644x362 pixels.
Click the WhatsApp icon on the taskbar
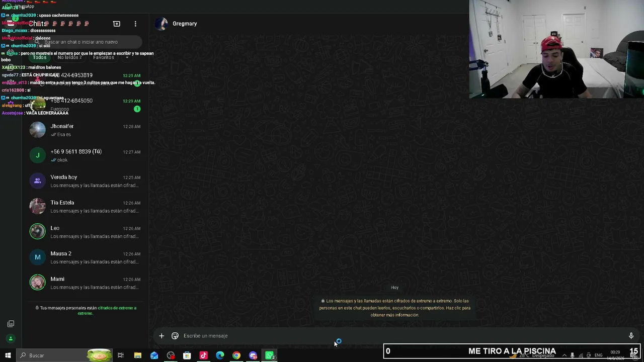pos(270,355)
